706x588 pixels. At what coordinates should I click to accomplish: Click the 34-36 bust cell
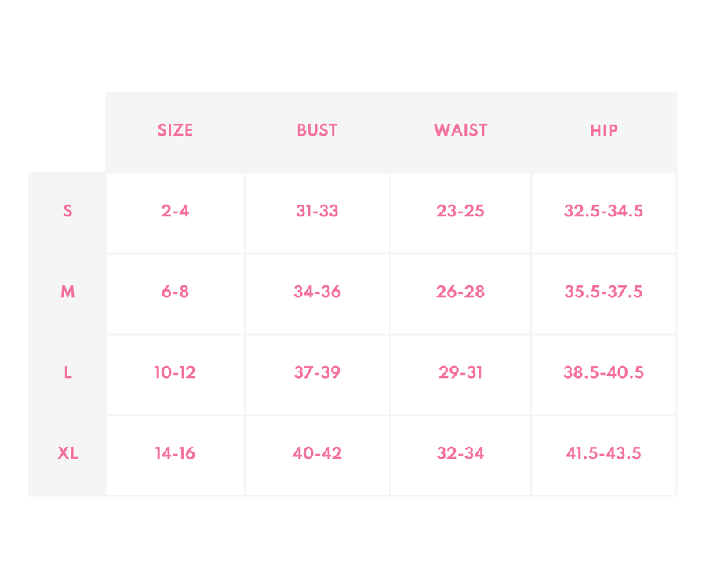[x=317, y=292]
